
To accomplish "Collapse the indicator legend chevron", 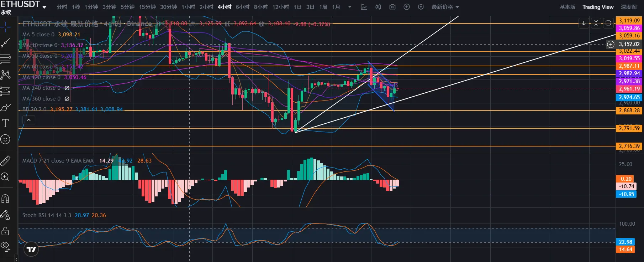I will tap(28, 120).
